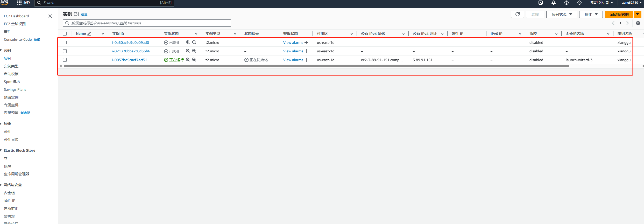Add alarm for i-0a60ac9c9d0e09ad0 plus icon
Image resolution: width=644 pixels, height=224 pixels.
tap(306, 43)
